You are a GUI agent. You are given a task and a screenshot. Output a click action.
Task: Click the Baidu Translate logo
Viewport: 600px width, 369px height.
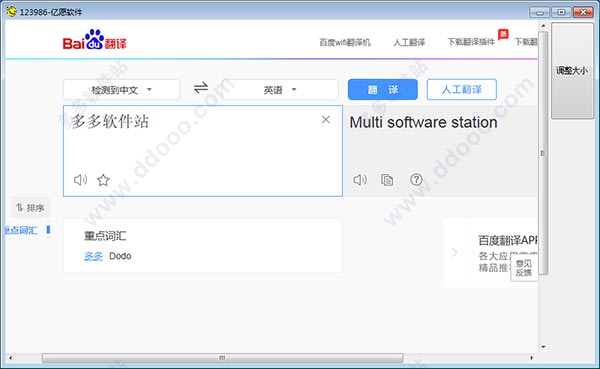pos(94,40)
